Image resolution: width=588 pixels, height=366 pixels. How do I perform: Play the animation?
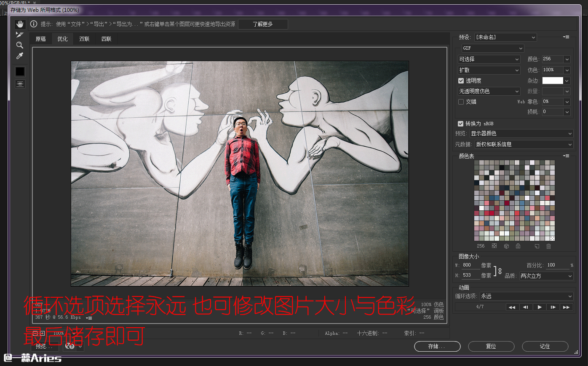(x=540, y=307)
